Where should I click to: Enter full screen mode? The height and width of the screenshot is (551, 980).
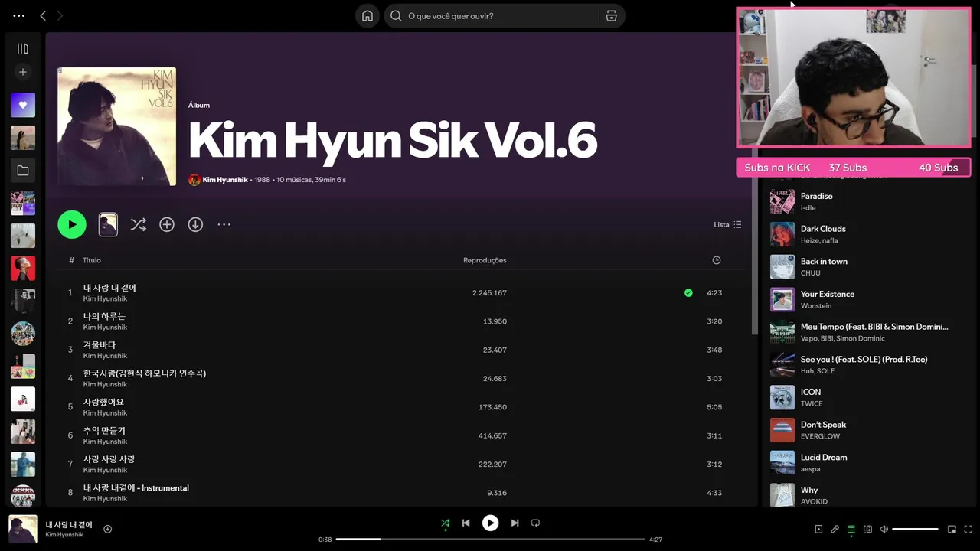pos(969,529)
